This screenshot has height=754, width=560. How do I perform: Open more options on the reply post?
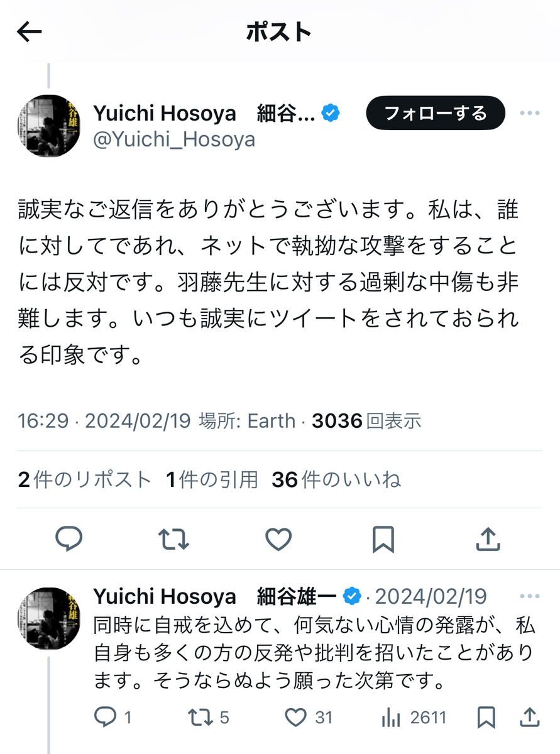point(530,596)
